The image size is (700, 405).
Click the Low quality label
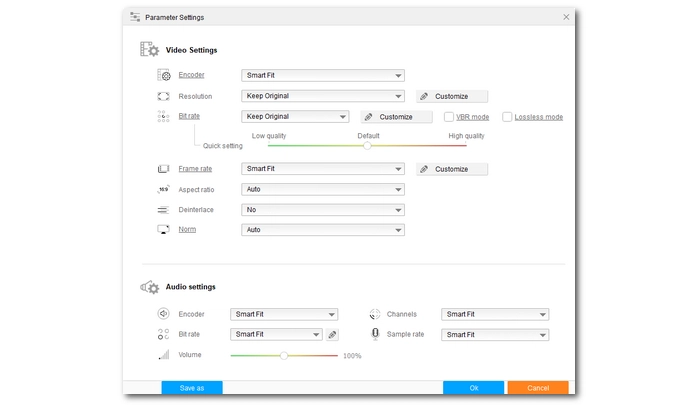[x=269, y=136]
